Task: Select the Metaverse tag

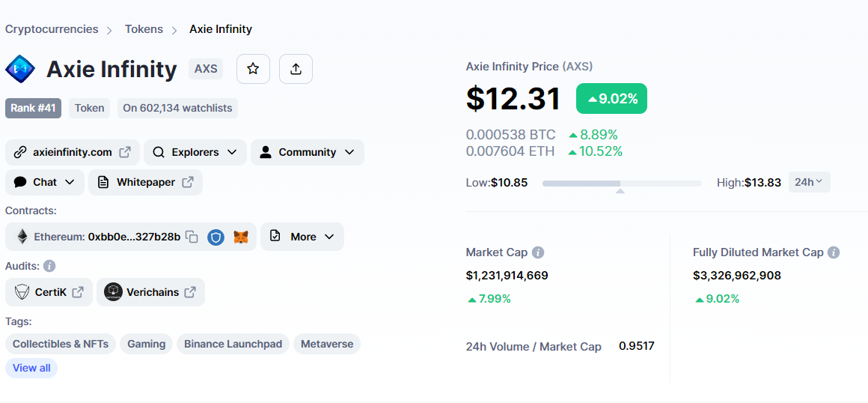Action: coord(327,344)
